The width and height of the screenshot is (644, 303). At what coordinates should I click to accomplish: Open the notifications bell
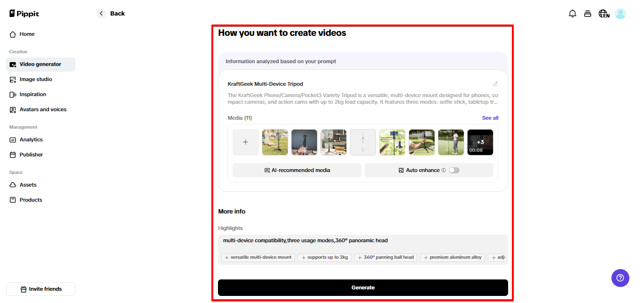click(572, 14)
